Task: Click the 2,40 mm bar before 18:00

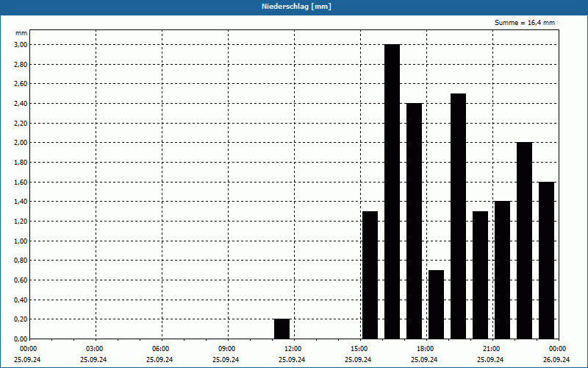Action: click(414, 222)
